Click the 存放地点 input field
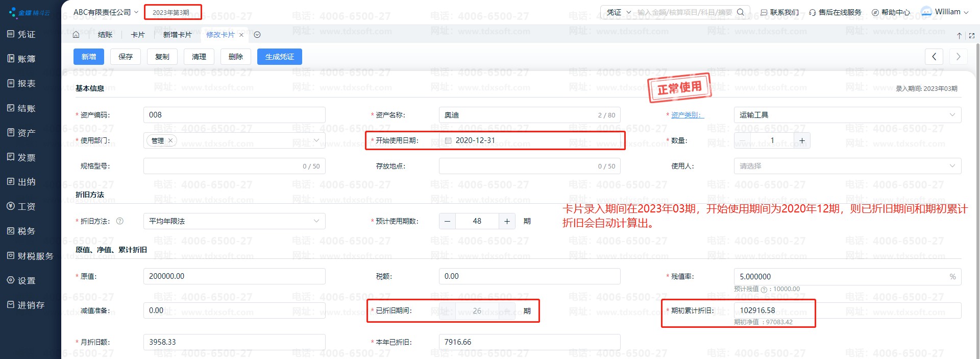Viewport: 980px width, 359px height. [529, 166]
